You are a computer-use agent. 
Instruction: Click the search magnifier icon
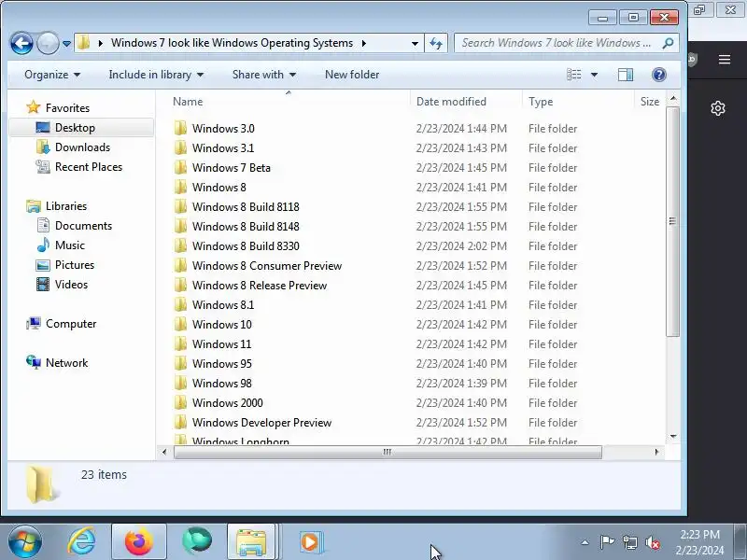coord(668,43)
